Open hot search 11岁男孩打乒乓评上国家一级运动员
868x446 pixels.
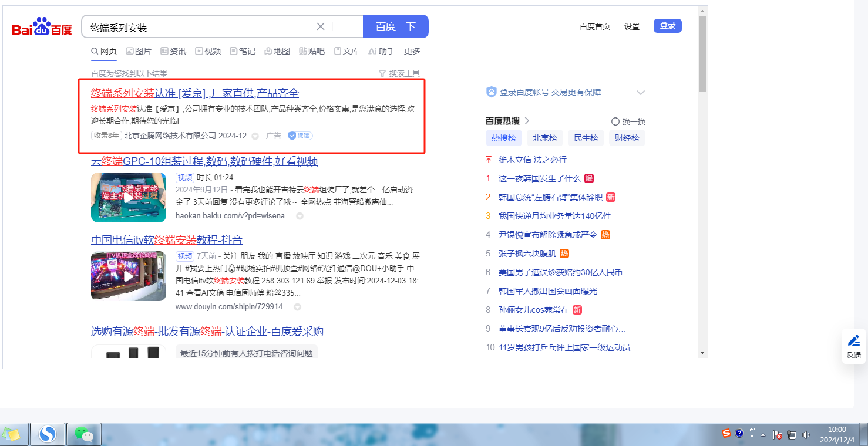(x=564, y=347)
